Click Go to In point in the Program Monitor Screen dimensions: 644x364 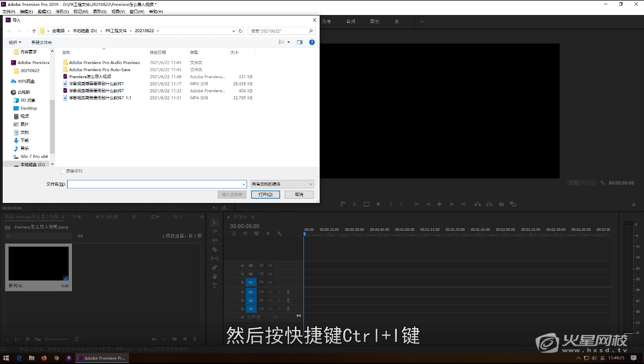click(x=416, y=205)
